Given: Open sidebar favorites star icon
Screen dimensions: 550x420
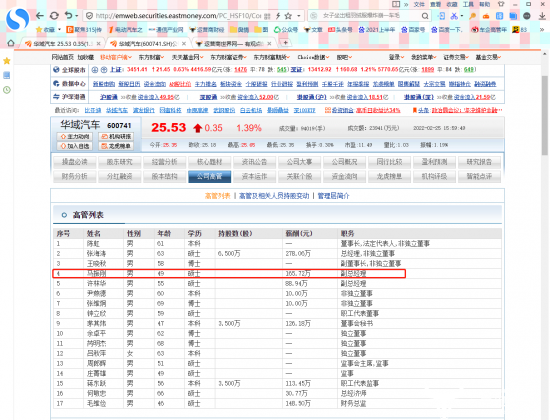Looking at the screenshot, I should (x=7, y=61).
